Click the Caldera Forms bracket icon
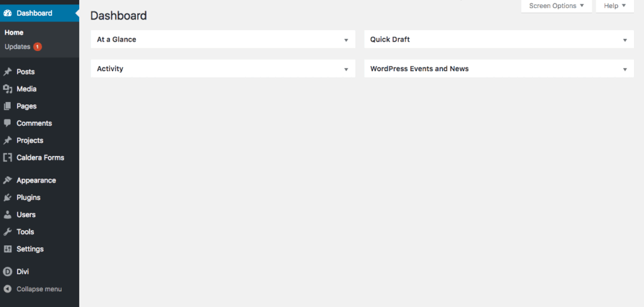This screenshot has height=307, width=644. click(8, 157)
